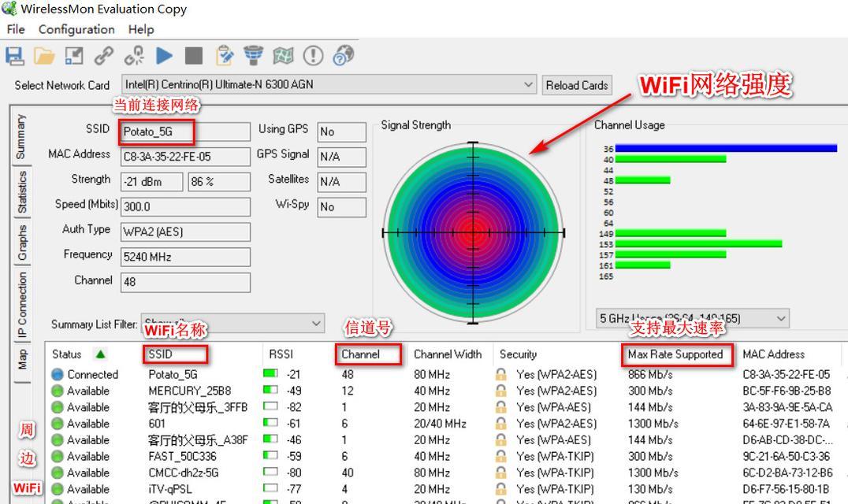Click the Strength percentage field 86 %
848x504 pixels.
point(219,182)
